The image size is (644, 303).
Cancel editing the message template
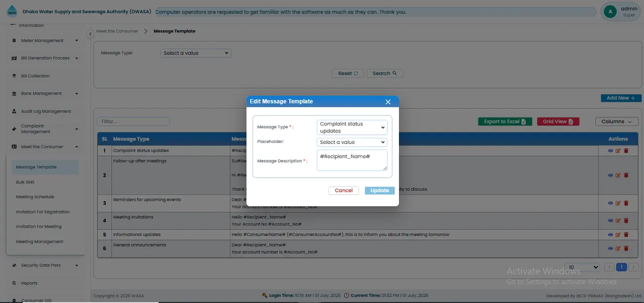(344, 190)
